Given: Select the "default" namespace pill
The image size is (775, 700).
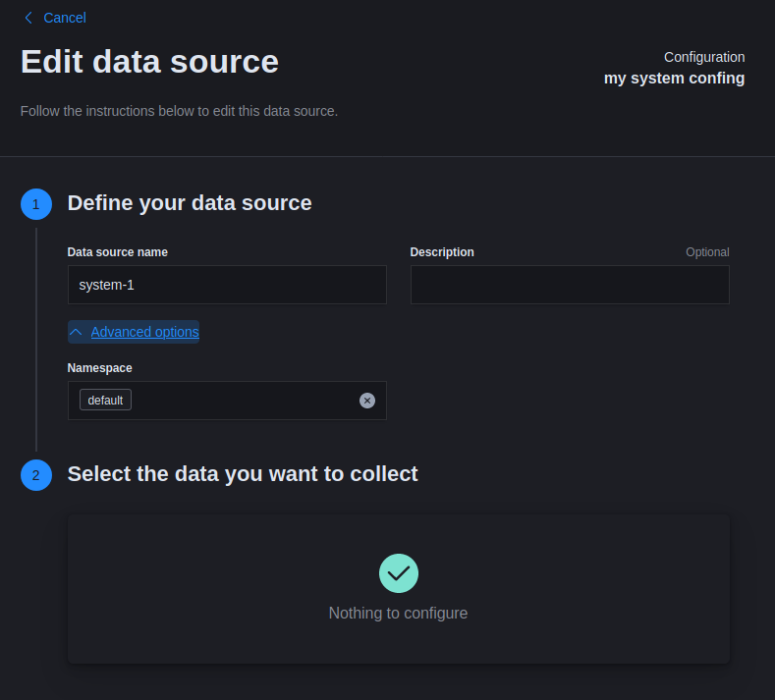Looking at the screenshot, I should tap(105, 401).
